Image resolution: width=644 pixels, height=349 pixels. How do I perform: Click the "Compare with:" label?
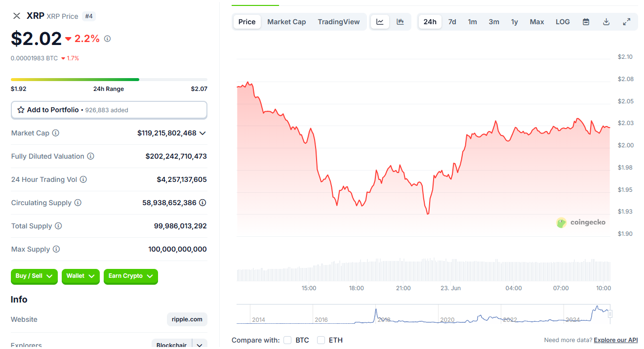[255, 340]
